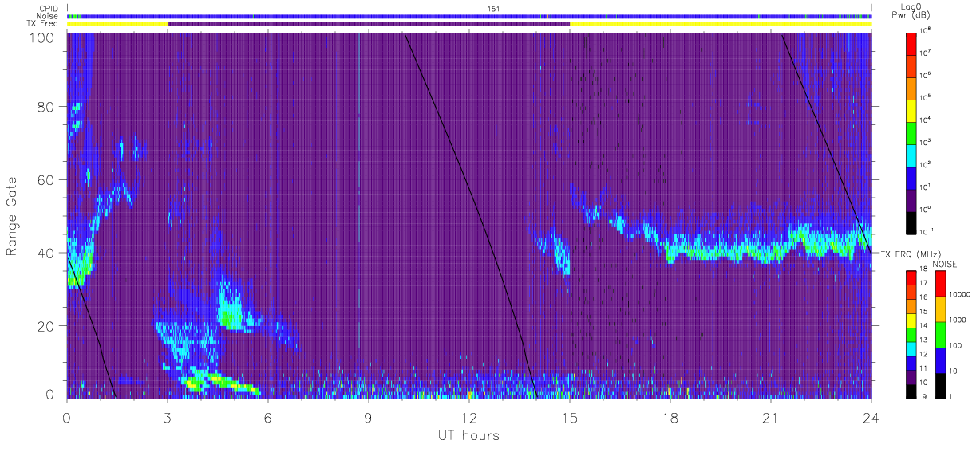This screenshot has height=452, width=980.
Task: Click the red top segment of the NOISE colorbar
Action: [940, 284]
